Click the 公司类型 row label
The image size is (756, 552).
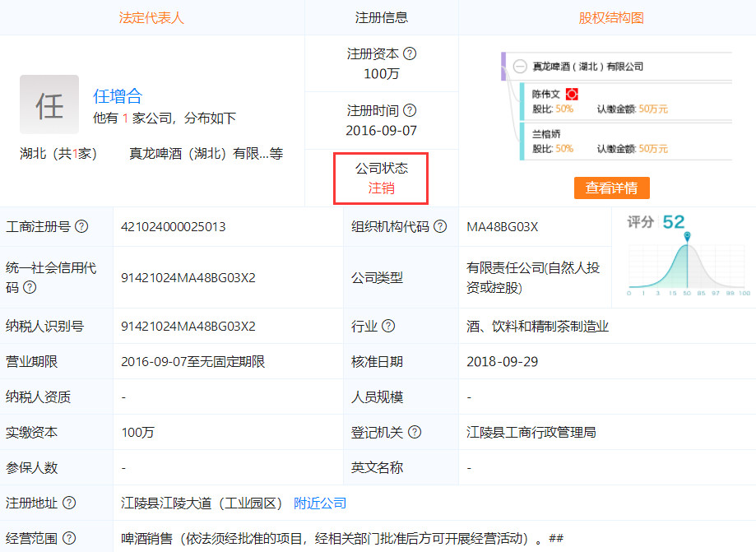(x=377, y=278)
